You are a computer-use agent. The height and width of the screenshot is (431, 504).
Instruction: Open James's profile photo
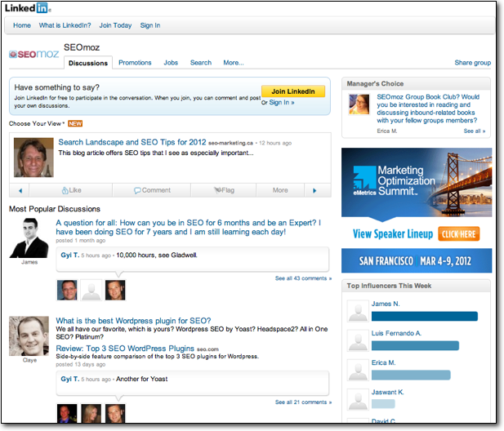[x=29, y=238]
